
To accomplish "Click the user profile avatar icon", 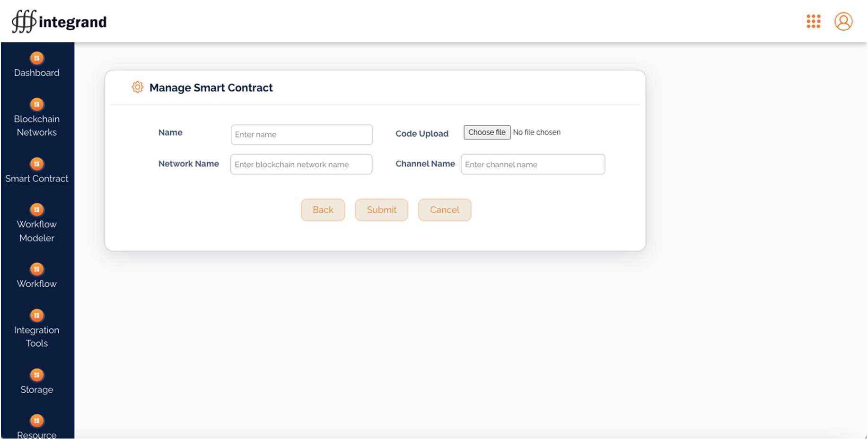I will click(843, 21).
